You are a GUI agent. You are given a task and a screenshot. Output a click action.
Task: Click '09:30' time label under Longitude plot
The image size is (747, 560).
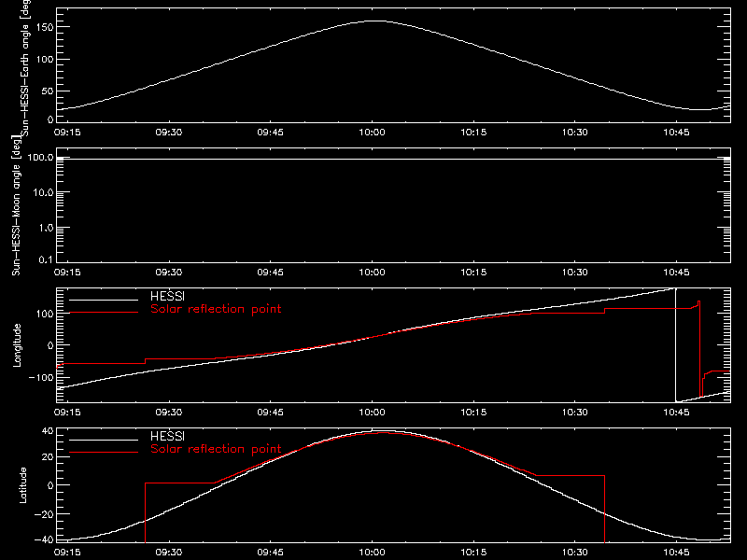[x=169, y=412]
